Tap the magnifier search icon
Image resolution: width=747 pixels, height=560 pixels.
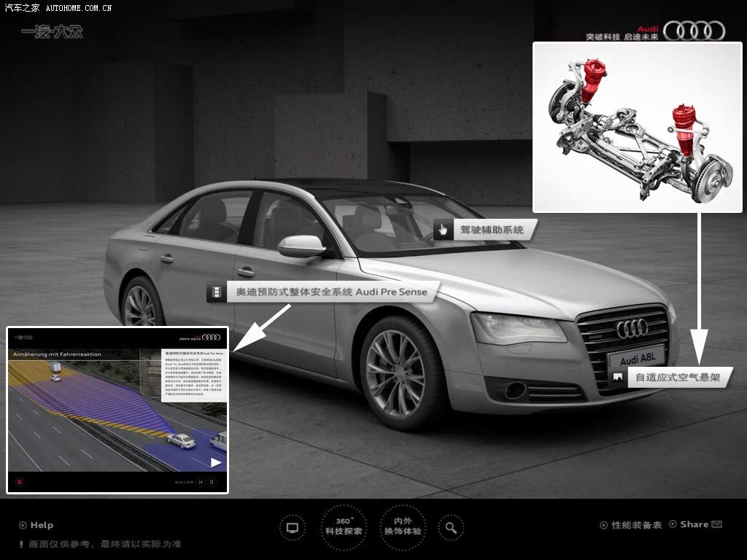pos(451,528)
